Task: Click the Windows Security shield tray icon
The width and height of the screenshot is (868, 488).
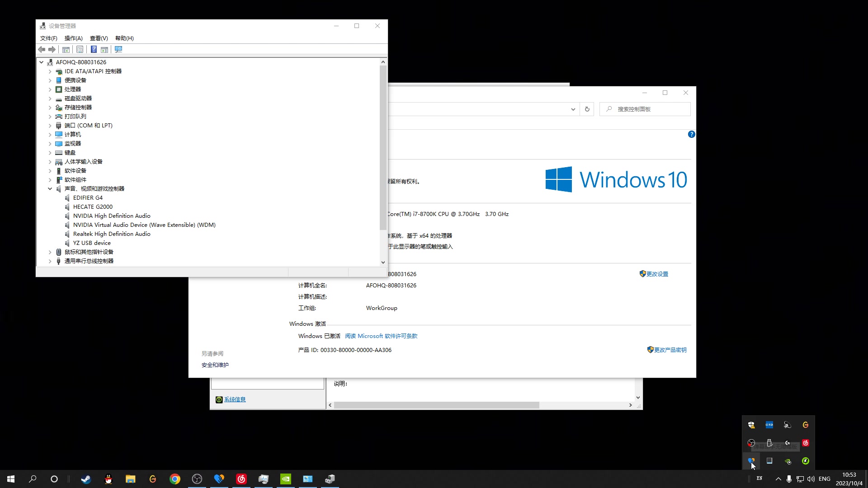Action: [751, 425]
